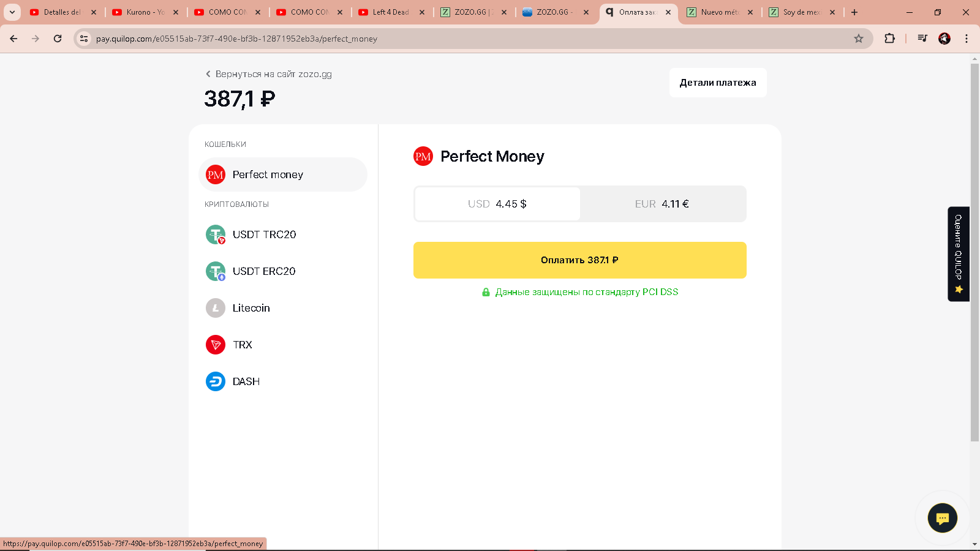
Task: Select the Perfect money wallet option
Action: [x=282, y=174]
